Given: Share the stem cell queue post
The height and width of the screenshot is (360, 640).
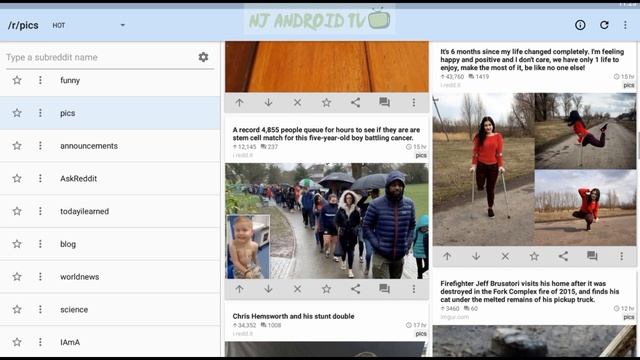Looking at the screenshot, I should 356,289.
